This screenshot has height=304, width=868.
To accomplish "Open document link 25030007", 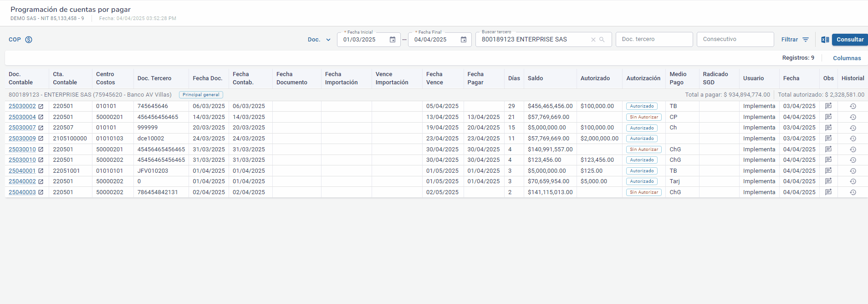I will click(x=22, y=128).
